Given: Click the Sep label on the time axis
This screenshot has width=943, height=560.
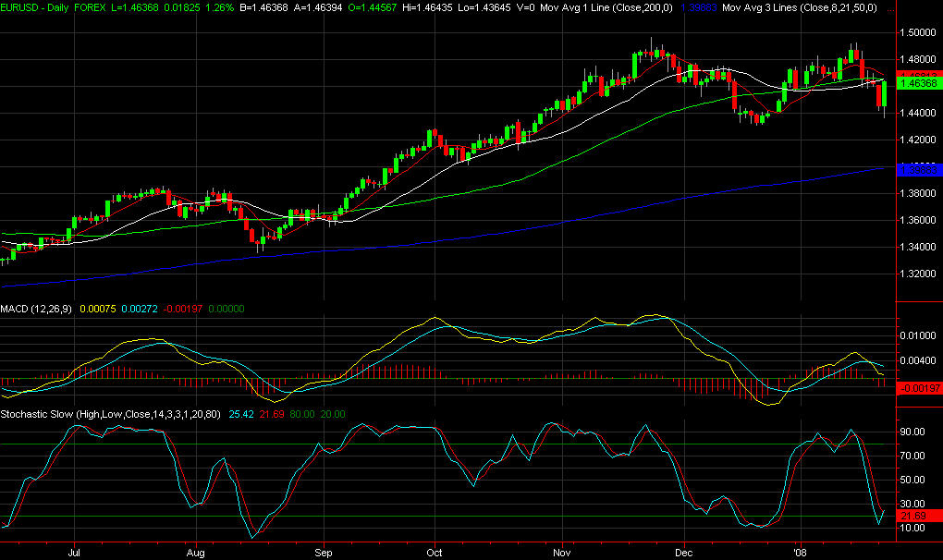Looking at the screenshot, I should (x=324, y=553).
